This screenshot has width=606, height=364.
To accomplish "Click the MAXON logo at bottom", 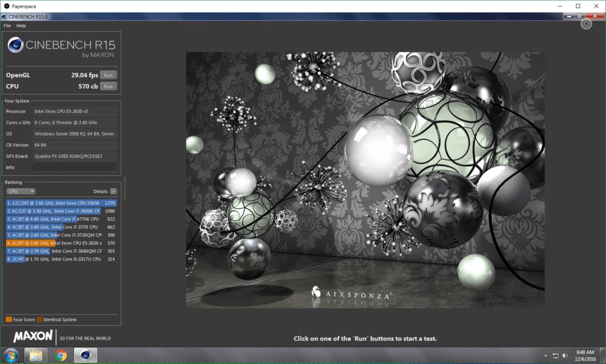I will coord(33,336).
